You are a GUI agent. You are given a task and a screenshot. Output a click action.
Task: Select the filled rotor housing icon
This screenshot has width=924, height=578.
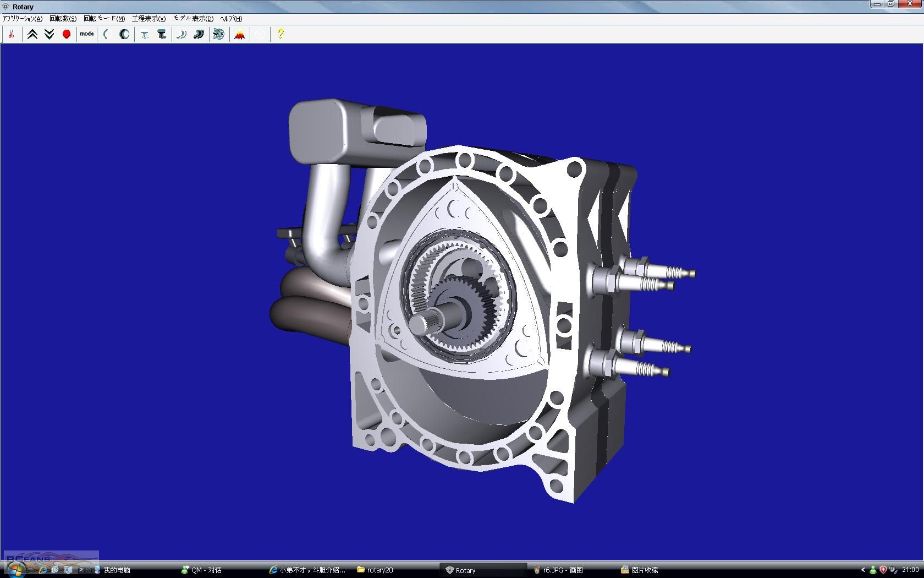coord(125,34)
